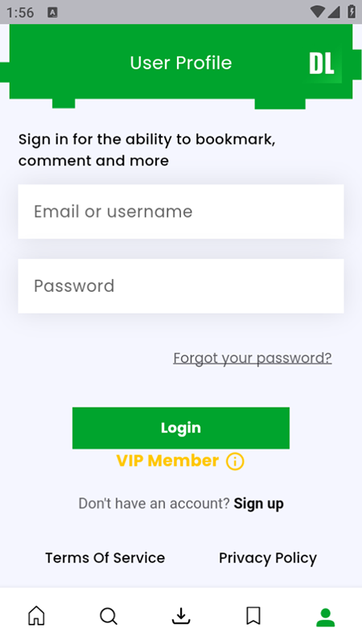
Task: Tap the Sign up link
Action: coord(258,503)
